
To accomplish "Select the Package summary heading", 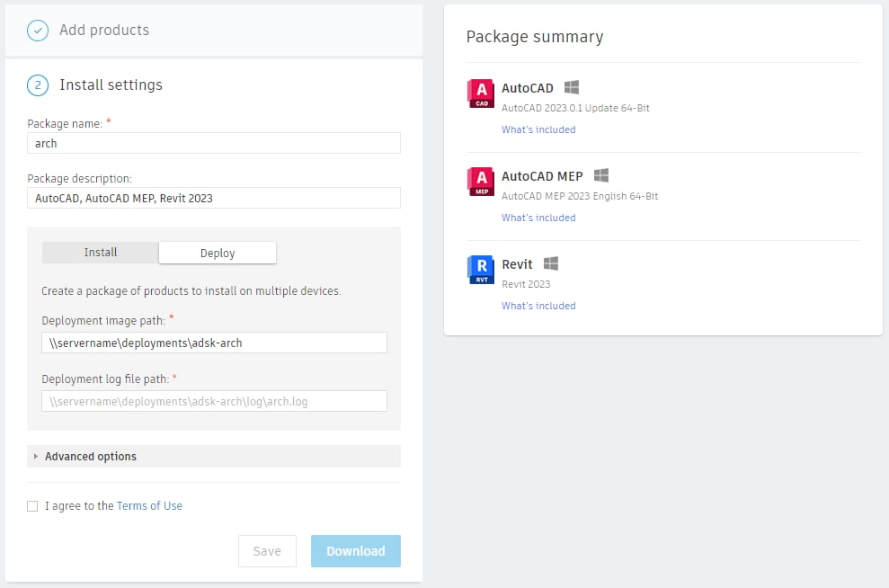I will [x=534, y=37].
